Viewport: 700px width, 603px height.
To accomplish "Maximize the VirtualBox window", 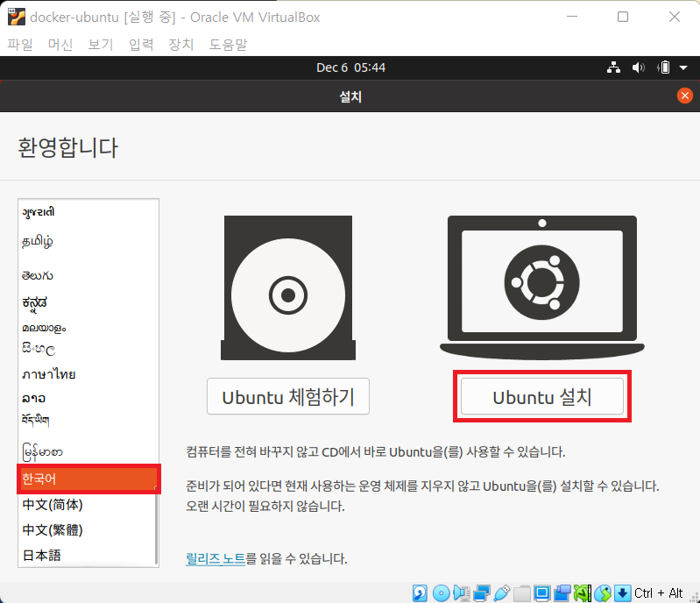I will click(x=623, y=17).
